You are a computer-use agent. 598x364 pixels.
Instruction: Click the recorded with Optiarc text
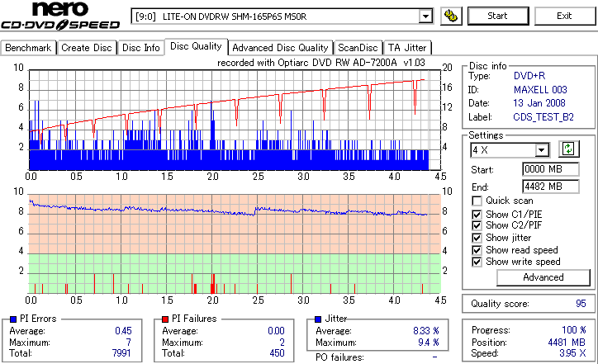point(321,63)
